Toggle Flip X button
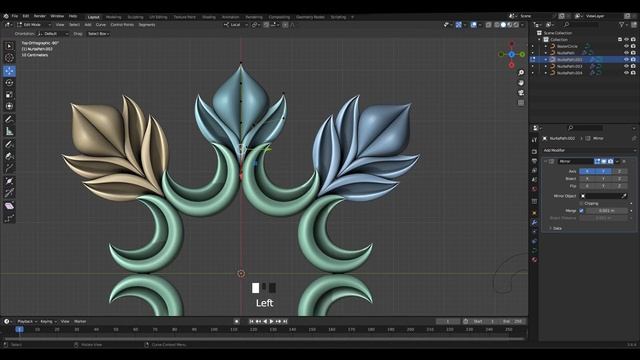Viewport: 640px width, 360px height. point(587,186)
